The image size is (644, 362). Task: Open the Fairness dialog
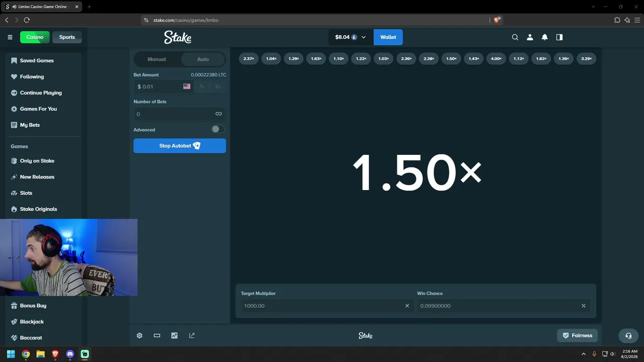point(577,335)
